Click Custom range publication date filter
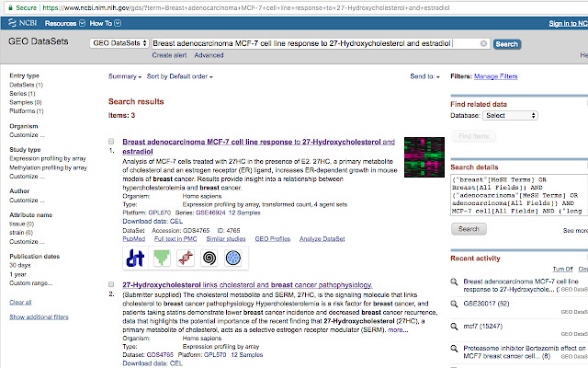The image size is (588, 368). click(x=30, y=282)
